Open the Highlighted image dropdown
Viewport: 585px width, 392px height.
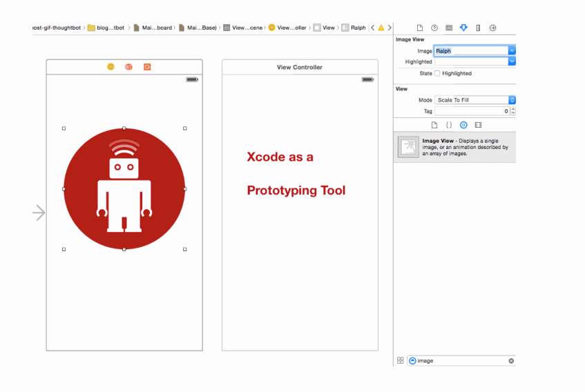(512, 61)
